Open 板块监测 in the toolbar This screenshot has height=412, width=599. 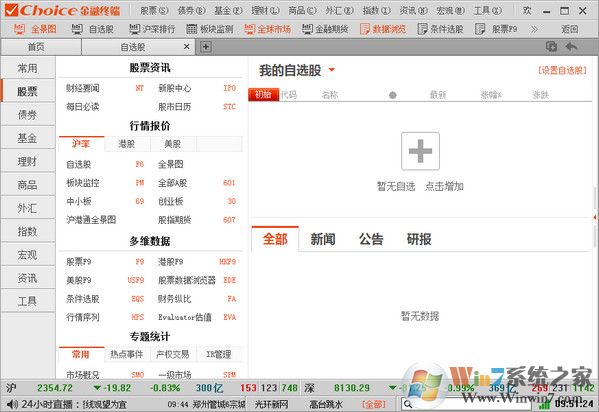pyautogui.click(x=210, y=29)
